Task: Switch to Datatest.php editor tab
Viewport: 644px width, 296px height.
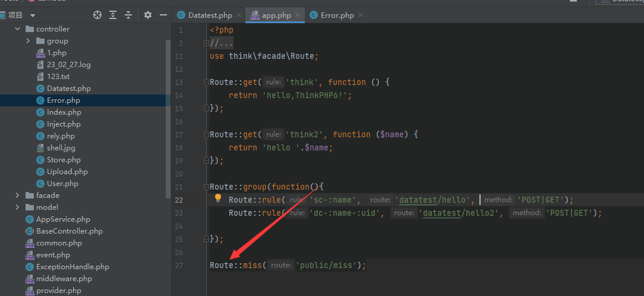Action: point(210,15)
